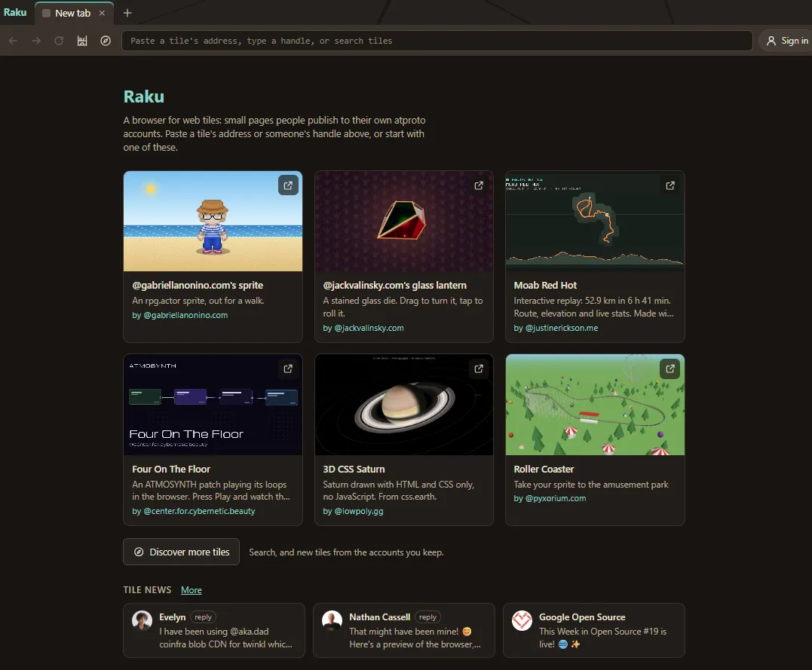This screenshot has width=812, height=670.
Task: Open the sprite beach thumbnail
Action: (x=213, y=221)
